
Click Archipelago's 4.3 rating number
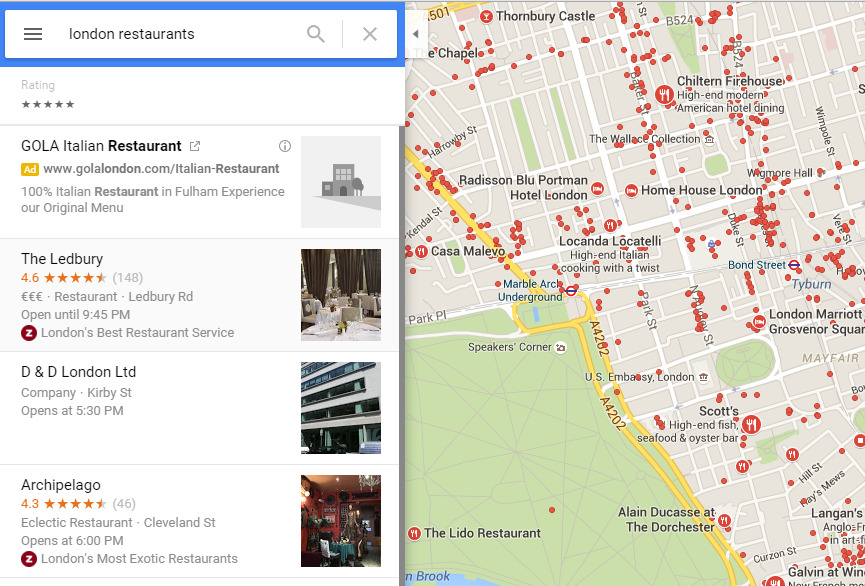coord(30,504)
